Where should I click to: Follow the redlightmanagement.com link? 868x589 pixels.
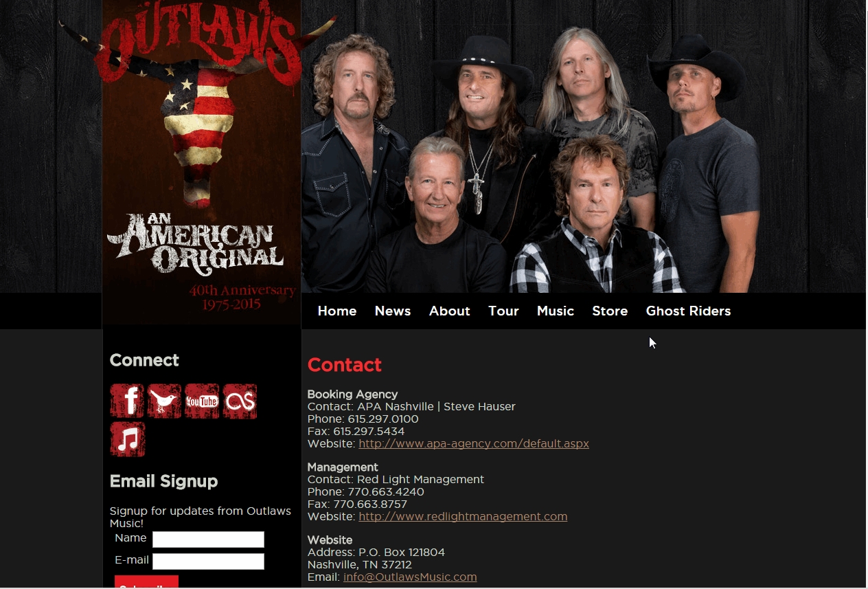[463, 517]
